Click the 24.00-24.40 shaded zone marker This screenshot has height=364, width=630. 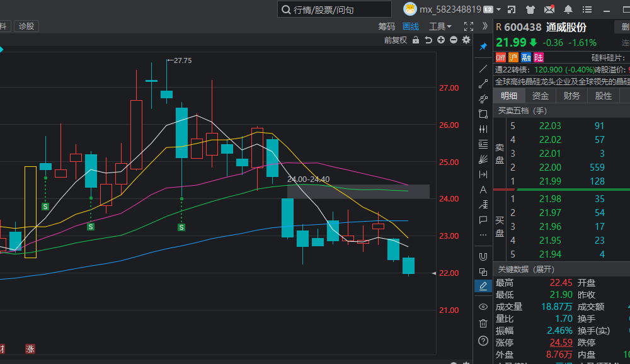pyautogui.click(x=358, y=191)
